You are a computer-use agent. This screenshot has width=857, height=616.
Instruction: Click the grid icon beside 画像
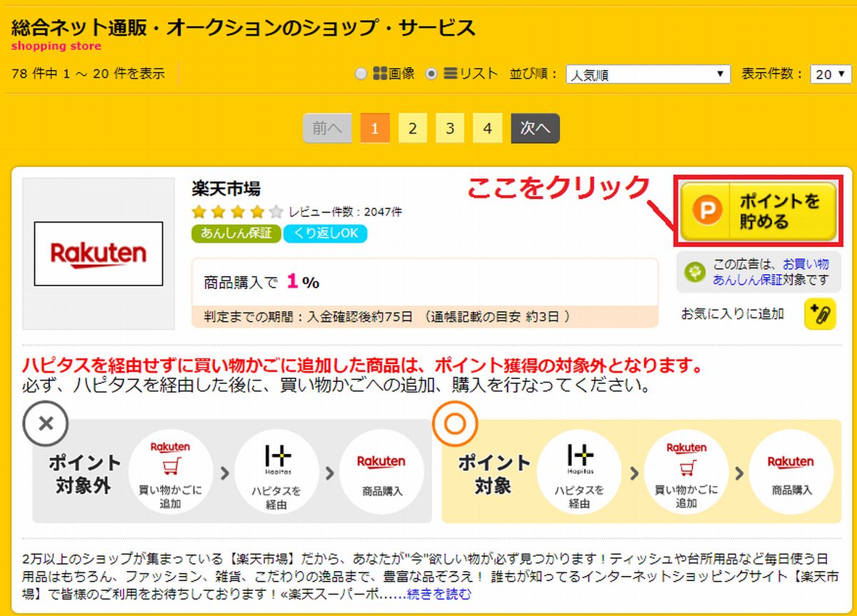click(379, 74)
